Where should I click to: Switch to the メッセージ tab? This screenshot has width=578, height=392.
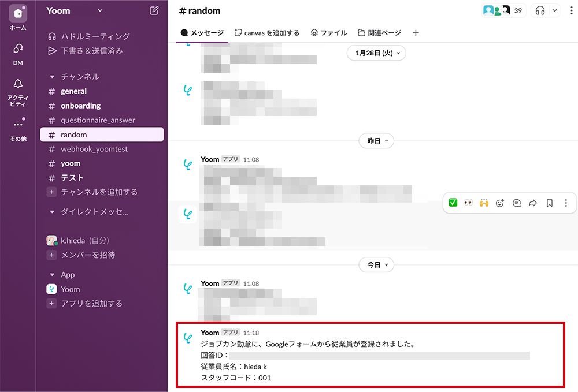pyautogui.click(x=202, y=33)
